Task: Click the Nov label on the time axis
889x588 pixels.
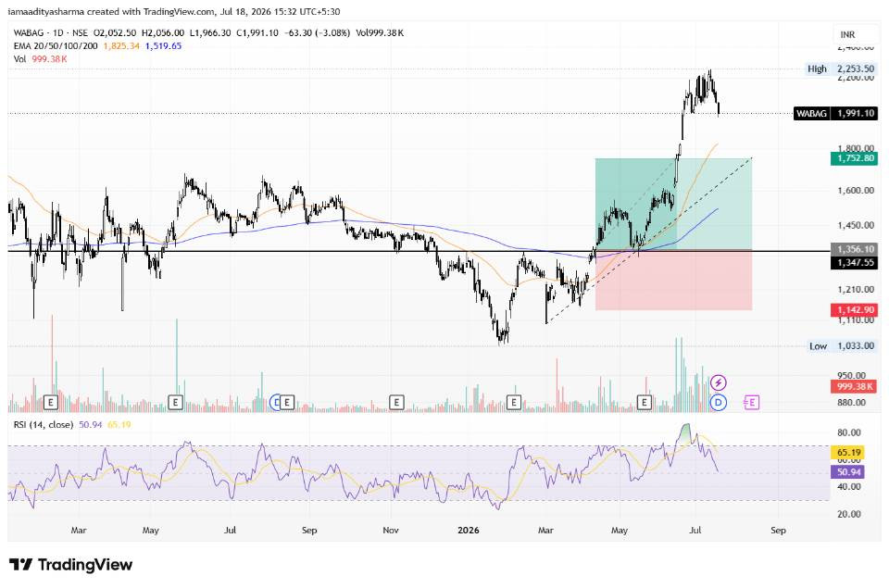Action: click(391, 531)
